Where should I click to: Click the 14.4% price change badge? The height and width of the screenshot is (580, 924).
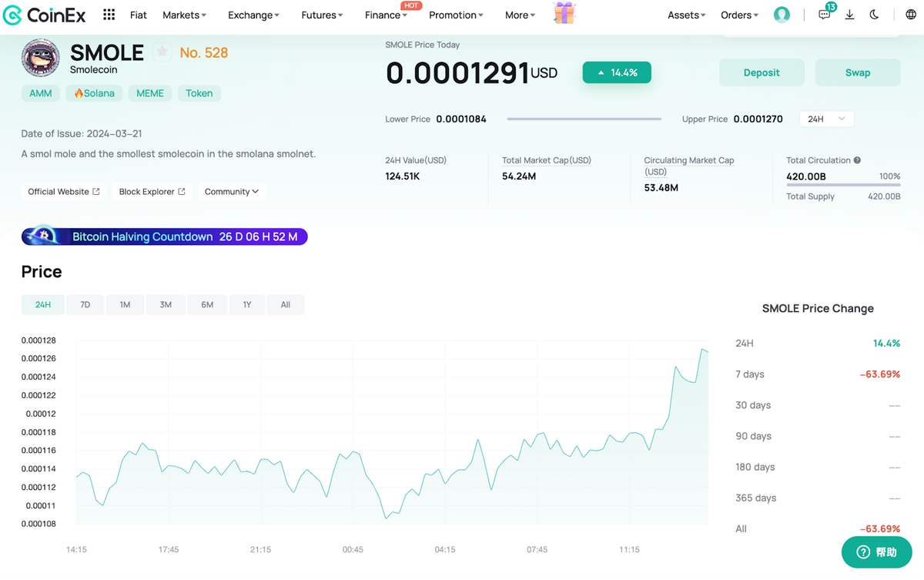(x=617, y=72)
